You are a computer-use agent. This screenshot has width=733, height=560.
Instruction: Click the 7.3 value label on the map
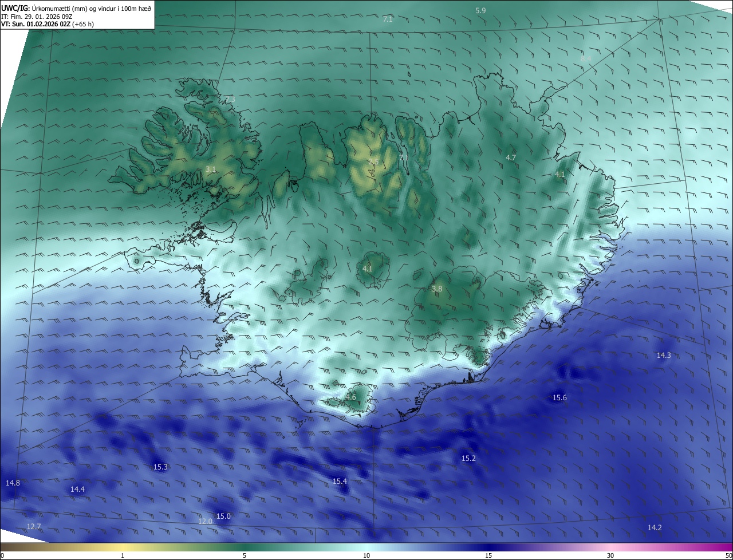230,100
